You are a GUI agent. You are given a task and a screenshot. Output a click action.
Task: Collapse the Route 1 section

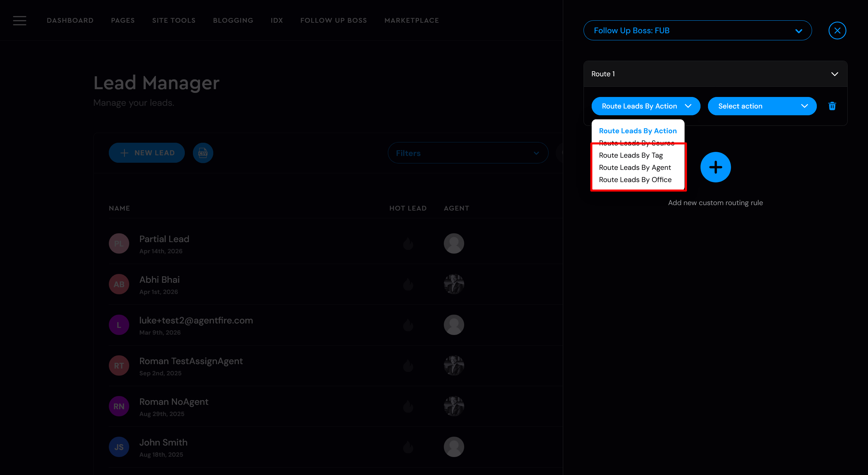tap(834, 74)
